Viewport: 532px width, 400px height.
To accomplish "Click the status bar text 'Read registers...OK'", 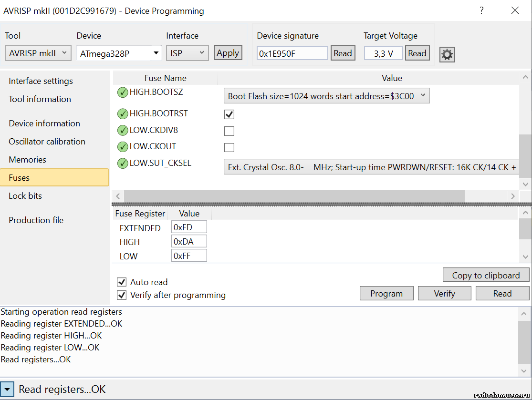I will pos(62,389).
